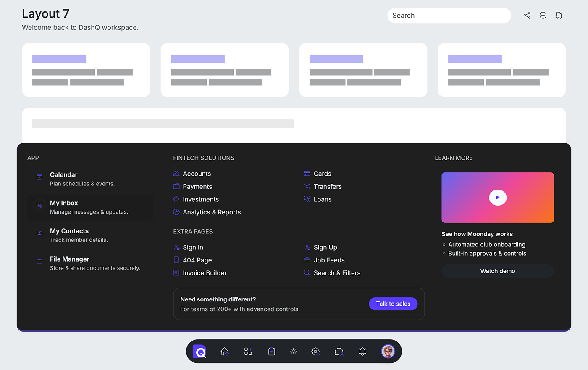The height and width of the screenshot is (370, 588).
Task: Export as PDF using the PDF icon
Action: (559, 15)
